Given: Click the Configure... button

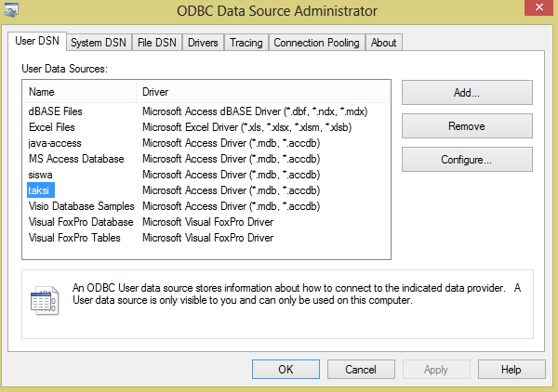Looking at the screenshot, I should pyautogui.click(x=467, y=160).
